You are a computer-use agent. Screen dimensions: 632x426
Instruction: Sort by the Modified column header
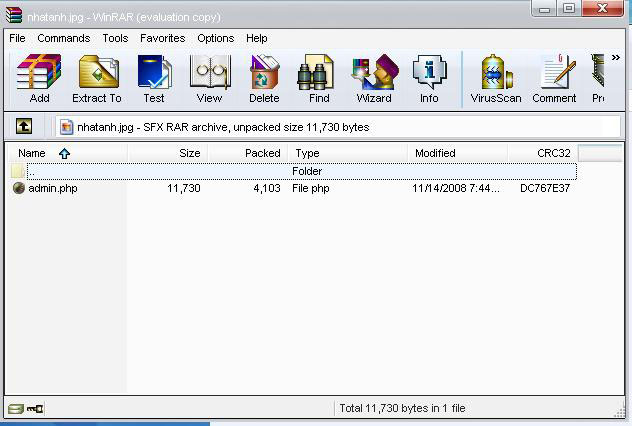tap(457, 153)
